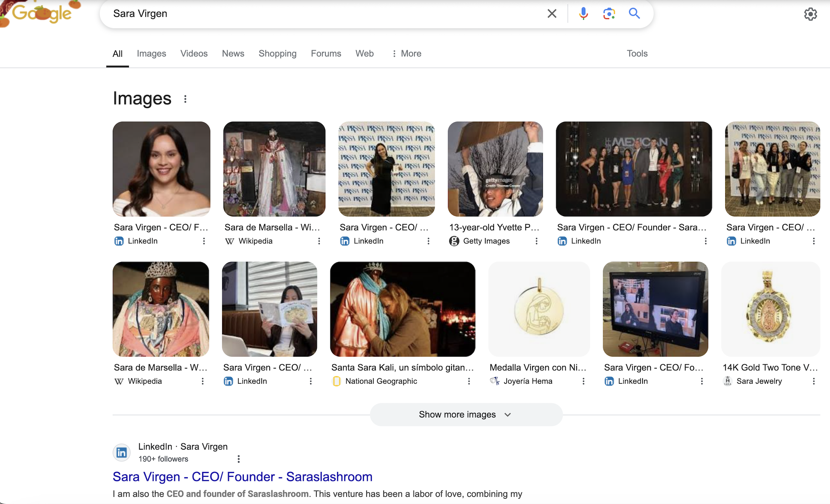Clear the search box with X icon
830x504 pixels.
coord(552,13)
